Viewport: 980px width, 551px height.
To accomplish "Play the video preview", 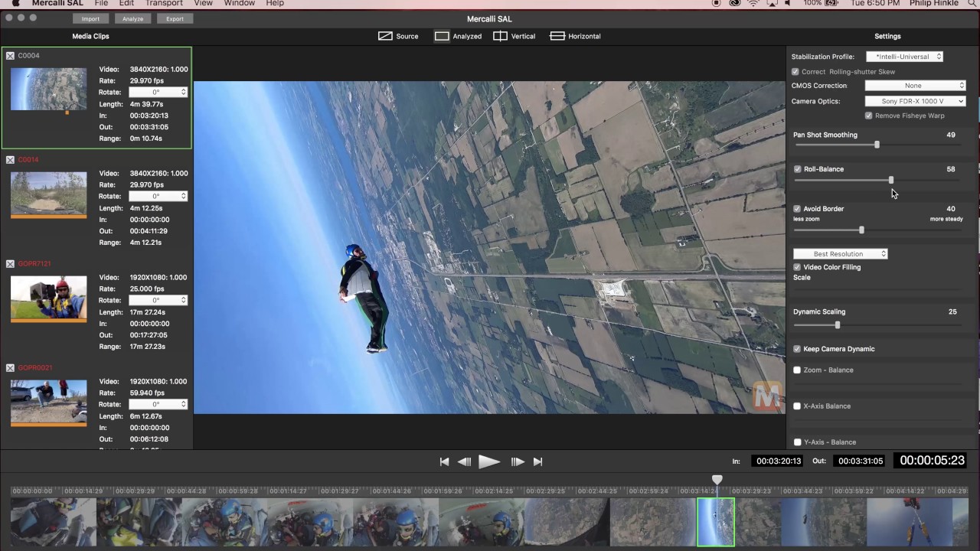I will coord(489,461).
